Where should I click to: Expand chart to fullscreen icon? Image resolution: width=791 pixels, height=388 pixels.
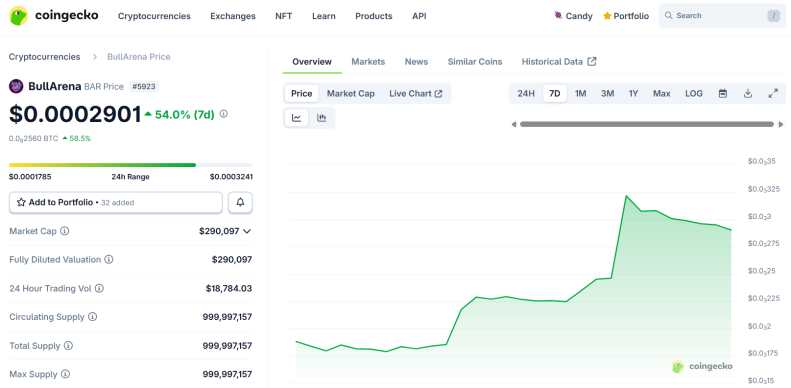tap(773, 93)
